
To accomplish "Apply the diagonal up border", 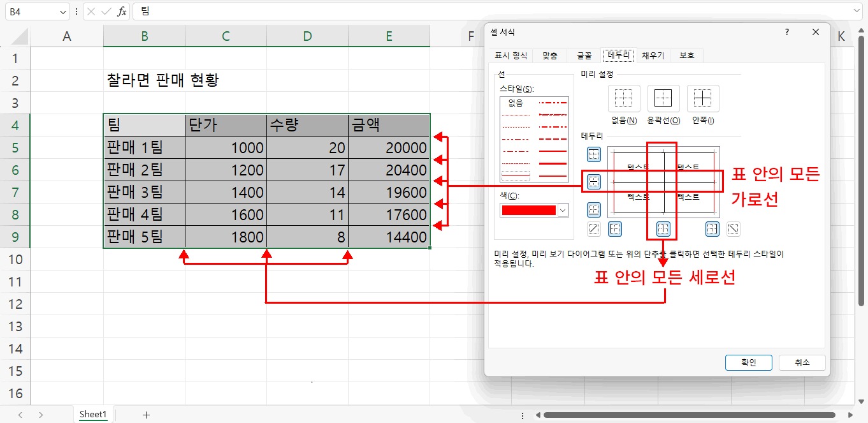I will (x=594, y=228).
